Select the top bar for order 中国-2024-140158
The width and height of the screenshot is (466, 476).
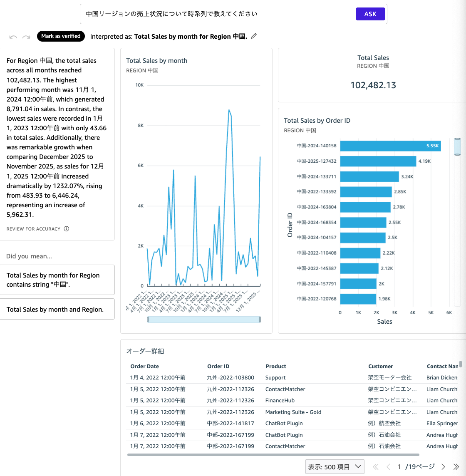tap(390, 146)
